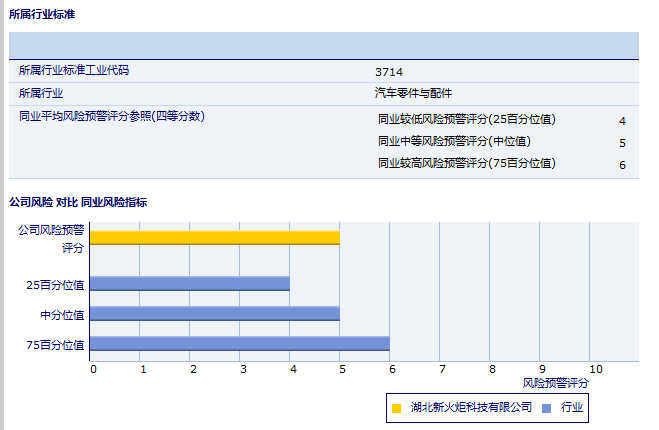This screenshot has height=430, width=659.
Task: Click the 风险预警评分 x-axis title
Action: click(x=556, y=383)
